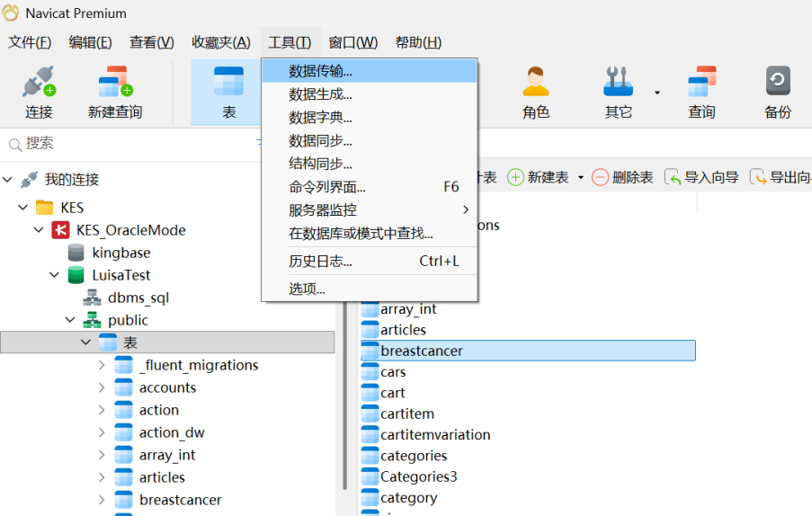Image resolution: width=812 pixels, height=516 pixels.
Task: Choose 数据传输 (Data Transfer) menu entry
Action: pyautogui.click(x=321, y=71)
